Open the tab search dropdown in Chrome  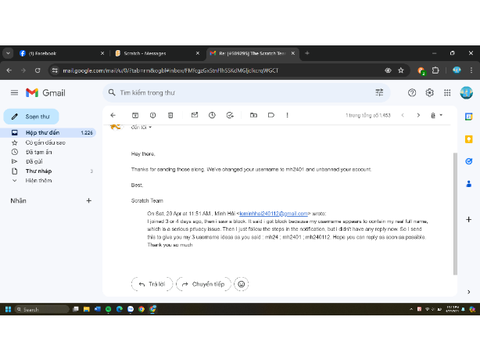(x=8, y=53)
